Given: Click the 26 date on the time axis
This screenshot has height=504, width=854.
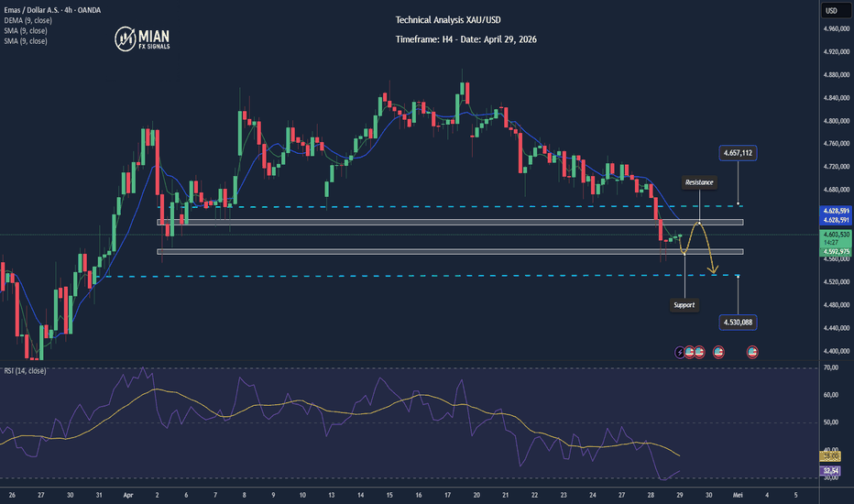Looking at the screenshot, I should click(x=12, y=495).
